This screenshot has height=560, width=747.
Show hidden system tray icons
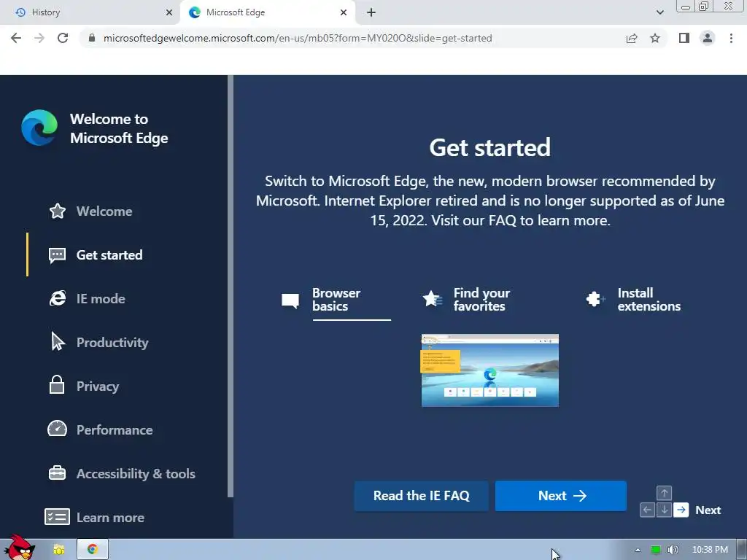click(x=638, y=550)
